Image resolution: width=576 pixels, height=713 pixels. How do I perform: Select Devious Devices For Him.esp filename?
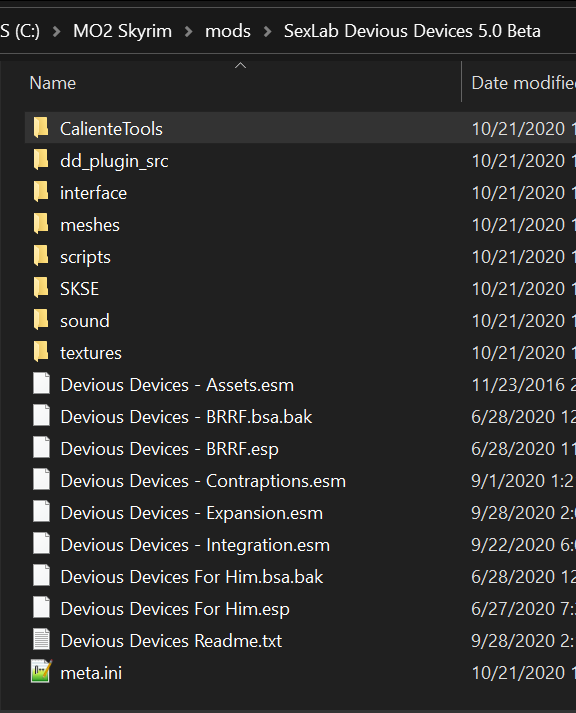click(175, 609)
